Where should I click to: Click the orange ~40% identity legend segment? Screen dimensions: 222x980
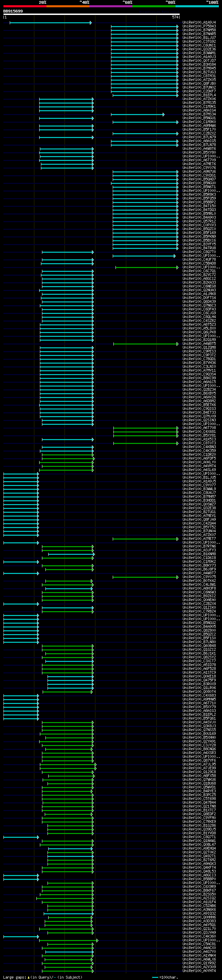68,7
